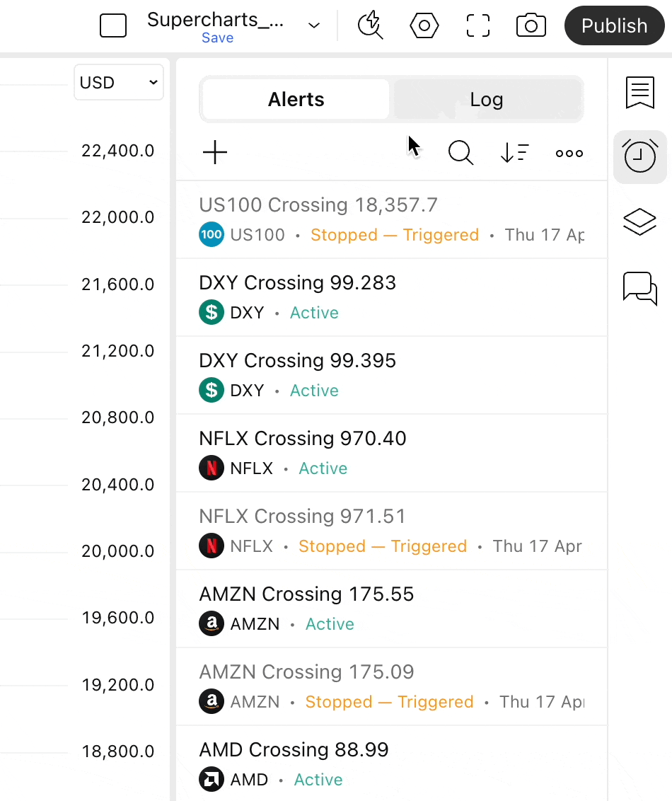Select AMZN Crossing 175.55 alert
The height and width of the screenshot is (801, 672).
(x=392, y=609)
